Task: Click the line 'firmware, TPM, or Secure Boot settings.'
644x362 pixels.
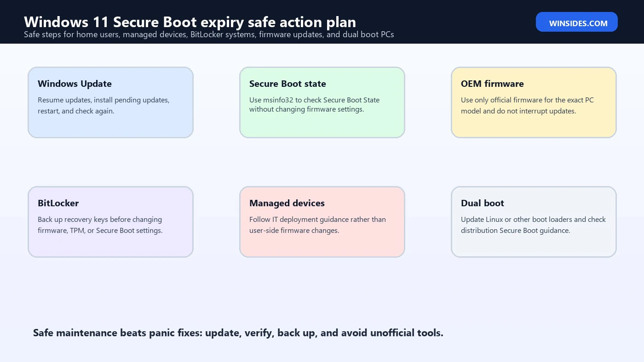Action: [x=100, y=231]
